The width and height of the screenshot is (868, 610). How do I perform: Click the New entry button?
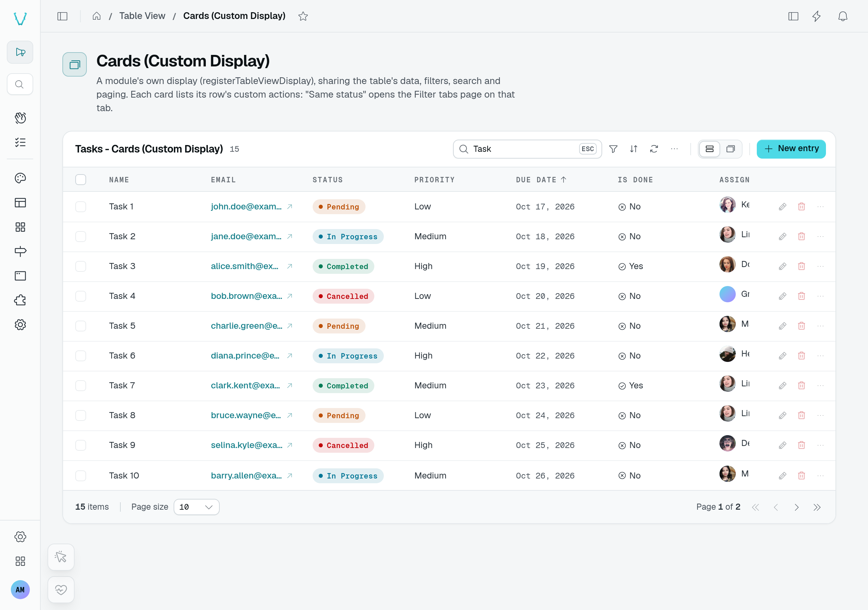pyautogui.click(x=791, y=149)
